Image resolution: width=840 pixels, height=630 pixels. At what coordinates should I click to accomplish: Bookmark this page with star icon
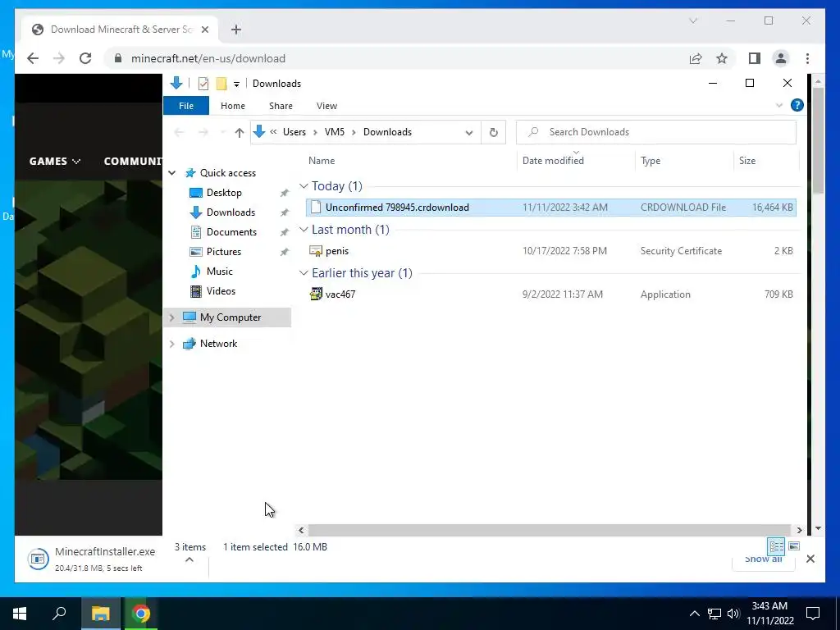coord(722,58)
